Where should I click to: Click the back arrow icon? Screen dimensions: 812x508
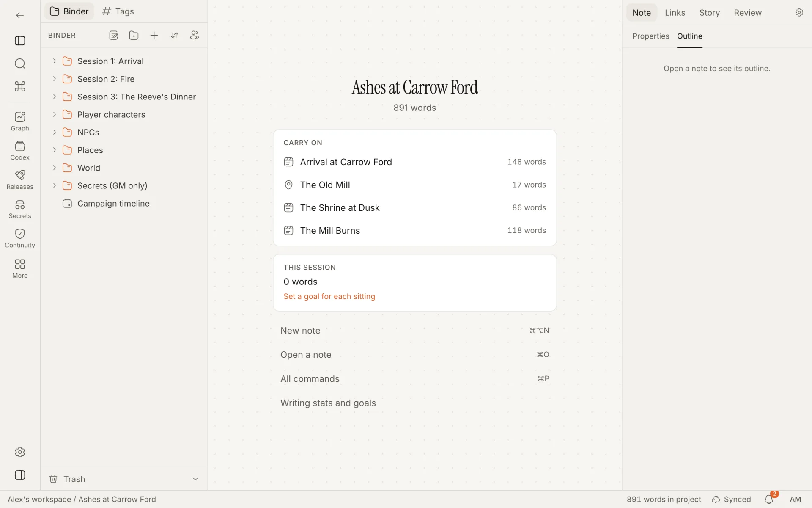(20, 15)
